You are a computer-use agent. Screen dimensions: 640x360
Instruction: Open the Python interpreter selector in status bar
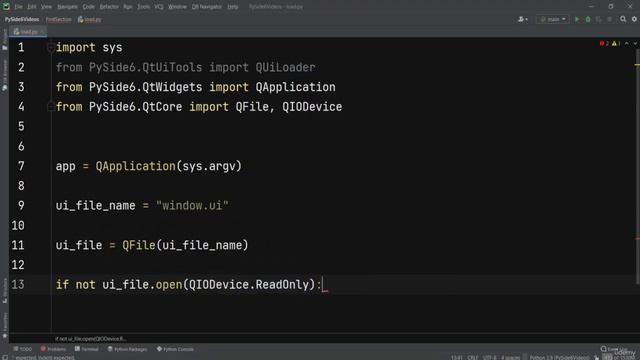[x=559, y=358]
